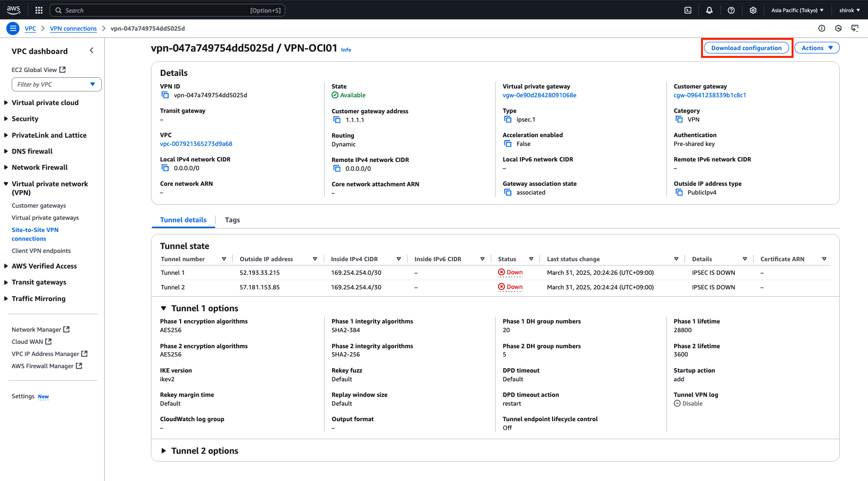Click the Download configuration button
The image size is (868, 481).
tap(746, 48)
